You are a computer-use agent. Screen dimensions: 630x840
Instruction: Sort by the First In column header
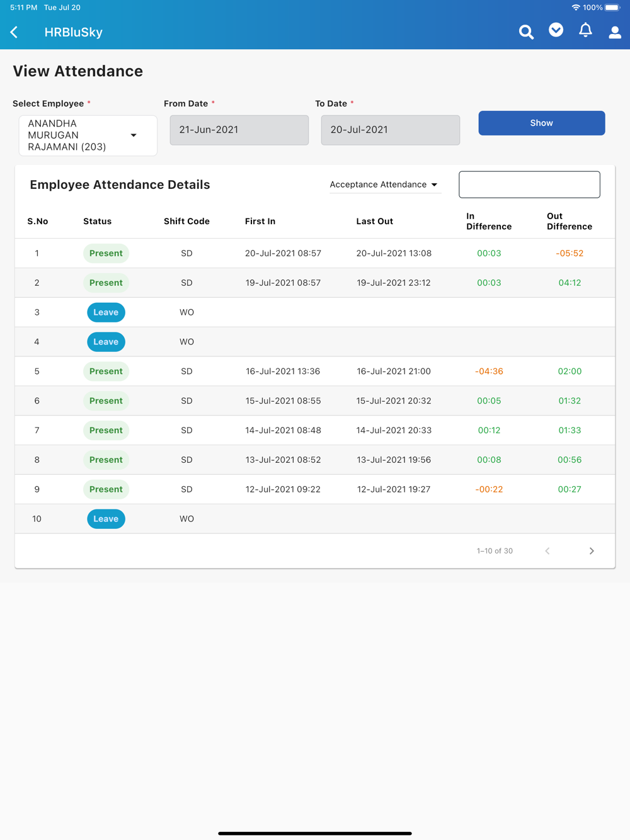[x=260, y=221]
